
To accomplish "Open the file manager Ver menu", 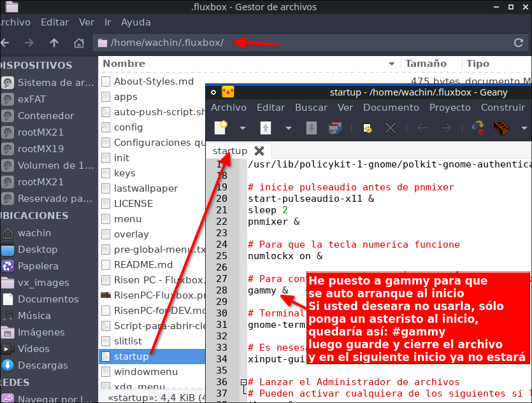I will click(87, 22).
